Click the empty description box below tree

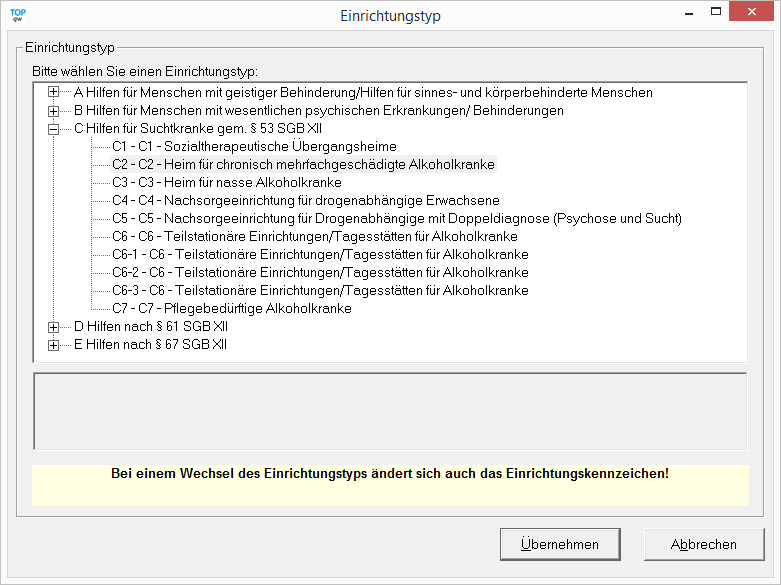tap(390, 412)
